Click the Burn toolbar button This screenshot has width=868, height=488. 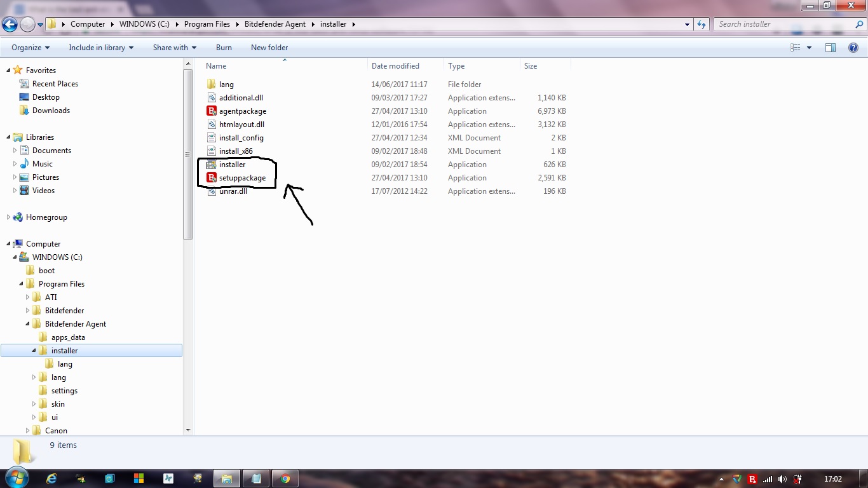[x=224, y=48]
